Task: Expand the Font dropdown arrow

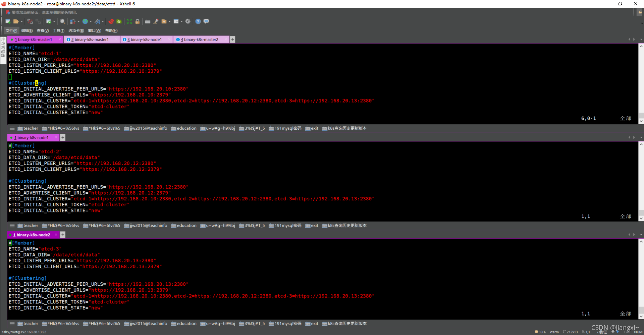Action: pyautogui.click(x=103, y=21)
